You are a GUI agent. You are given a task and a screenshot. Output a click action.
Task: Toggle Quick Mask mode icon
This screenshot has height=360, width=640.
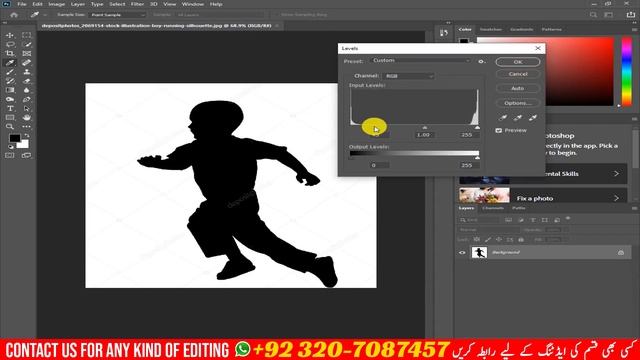pyautogui.click(x=10, y=156)
